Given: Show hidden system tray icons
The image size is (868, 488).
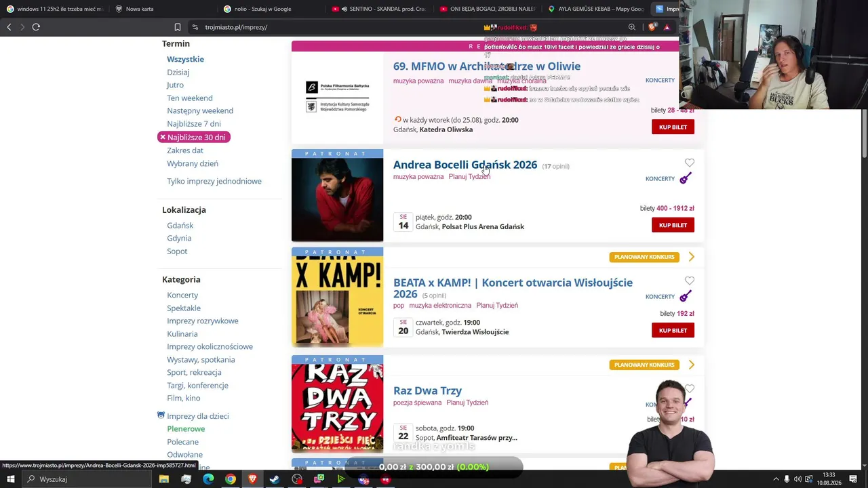Looking at the screenshot, I should [776, 479].
